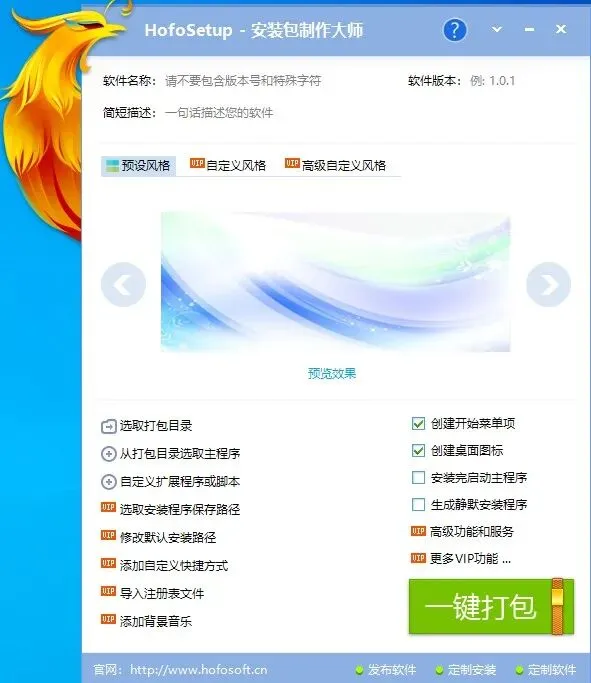Show next style with right arrow
591x683 pixels.
coord(548,284)
